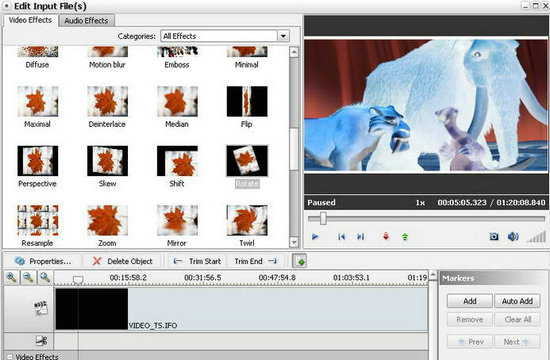Select the Perspective effect icon

[x=38, y=161]
